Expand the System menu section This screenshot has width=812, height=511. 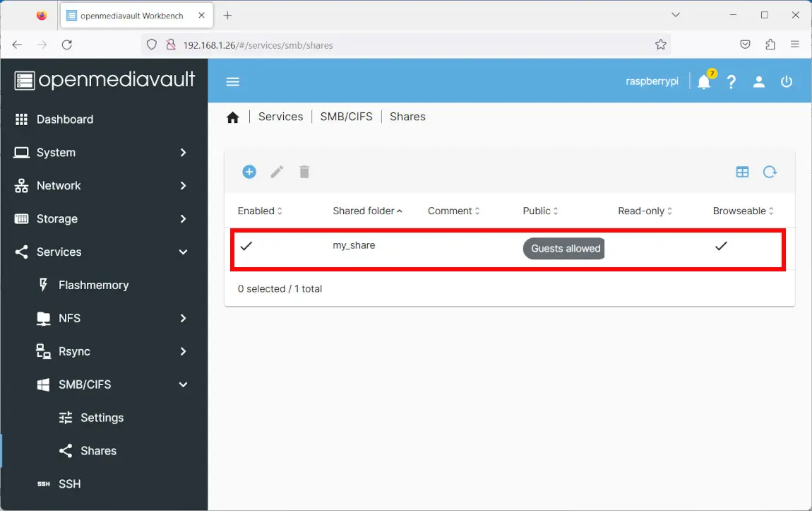click(104, 153)
